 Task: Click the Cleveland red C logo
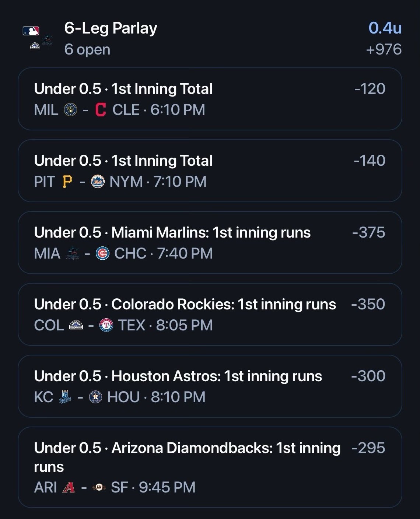point(101,110)
